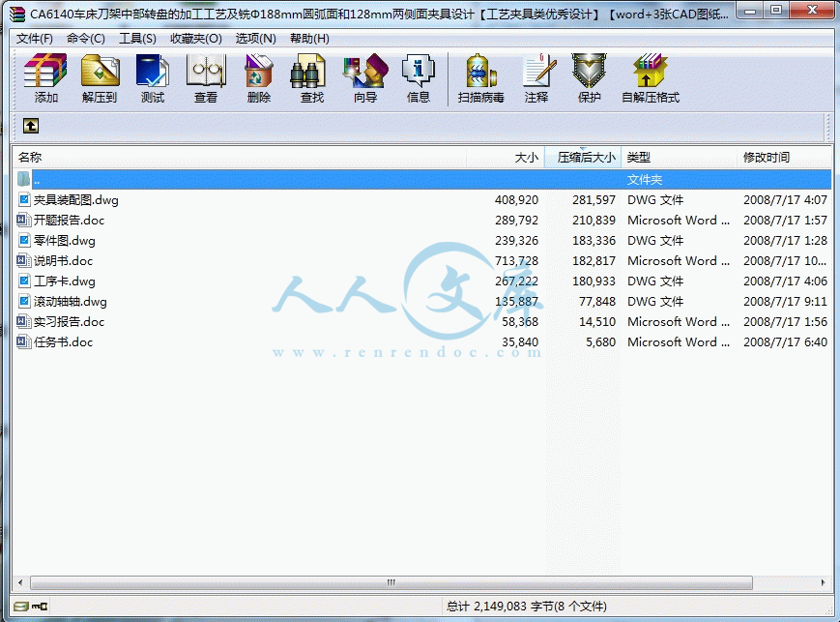This screenshot has height=622, width=840.
Task: Click the 任务书.doc Word icon
Action: pos(23,342)
